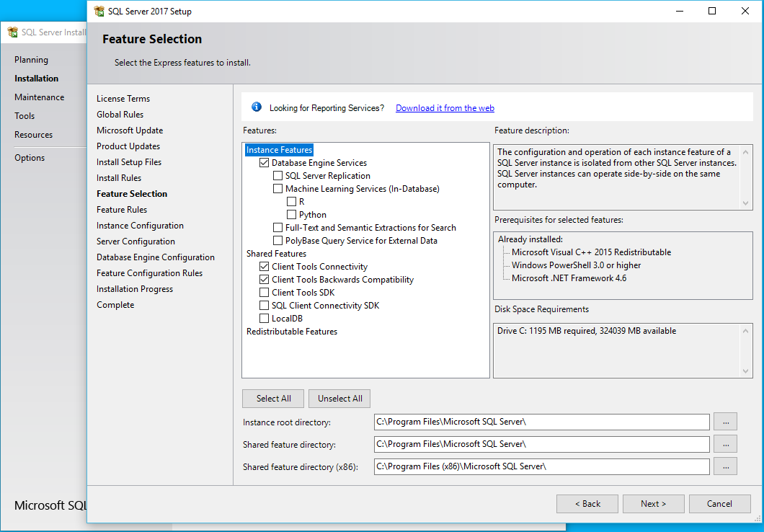This screenshot has height=532, width=764.
Task: Check the Python feature checkbox
Action: tap(291, 214)
